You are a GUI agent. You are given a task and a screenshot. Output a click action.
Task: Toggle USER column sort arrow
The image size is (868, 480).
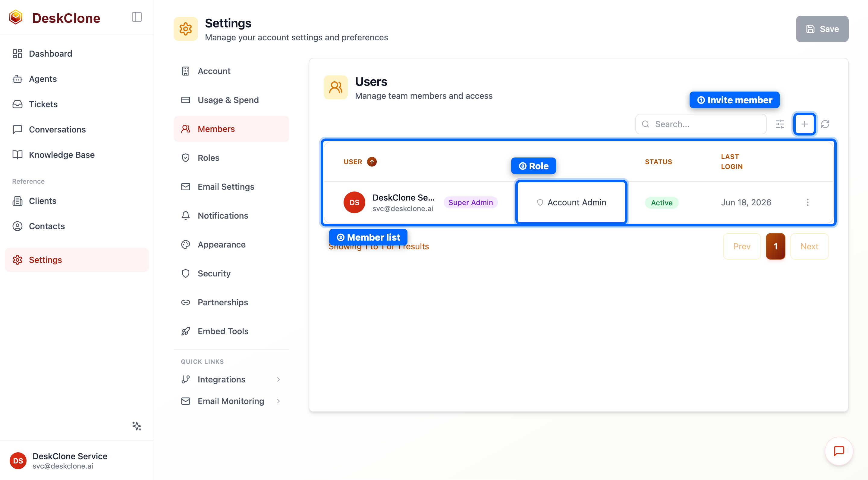click(372, 162)
